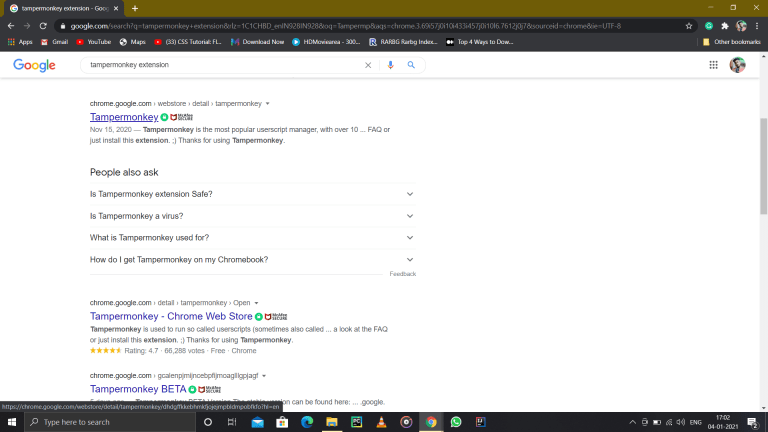768x432 pixels.
Task: Open Microsoft Store from taskbar
Action: (x=282, y=422)
